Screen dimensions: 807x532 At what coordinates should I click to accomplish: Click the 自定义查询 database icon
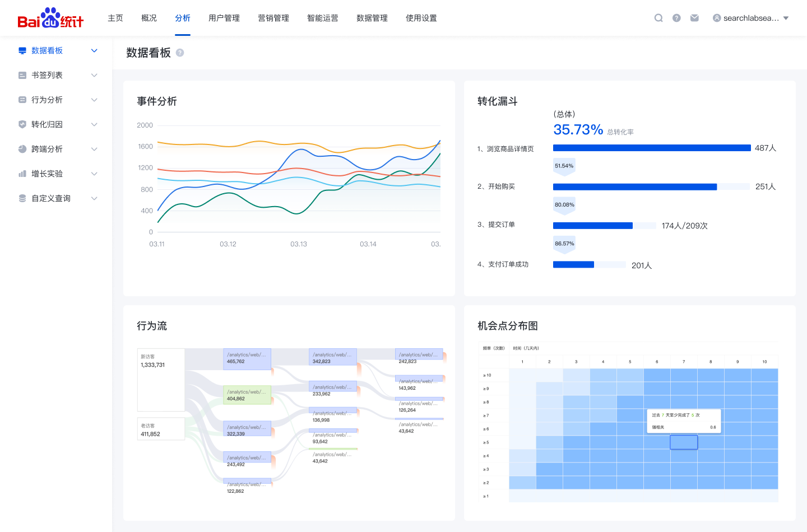[22, 198]
